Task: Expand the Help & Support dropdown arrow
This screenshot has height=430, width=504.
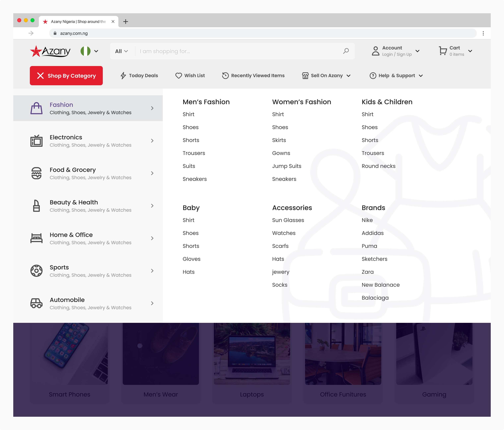Action: [x=421, y=76]
